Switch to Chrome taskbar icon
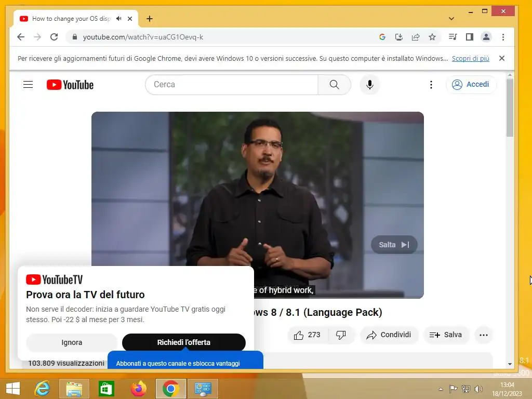Image resolution: width=532 pixels, height=399 pixels. 170,388
